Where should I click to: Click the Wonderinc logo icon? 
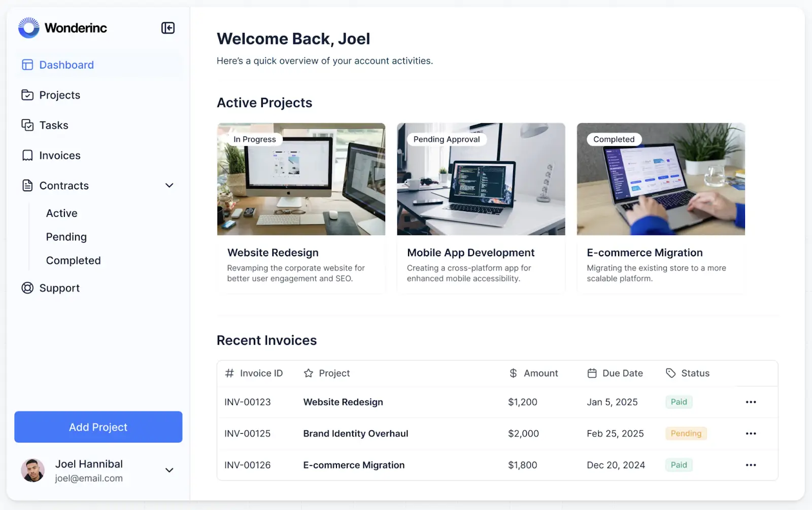(x=28, y=28)
